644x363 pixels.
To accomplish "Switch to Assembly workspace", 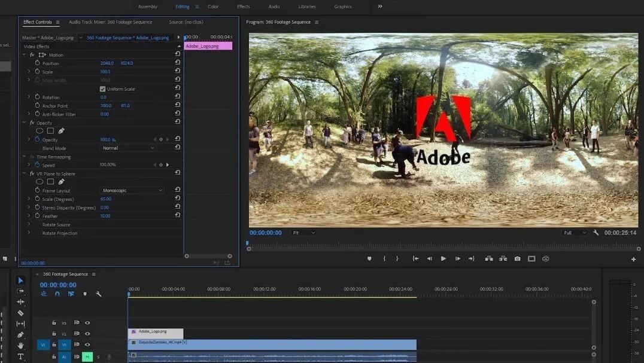I will pos(148,7).
